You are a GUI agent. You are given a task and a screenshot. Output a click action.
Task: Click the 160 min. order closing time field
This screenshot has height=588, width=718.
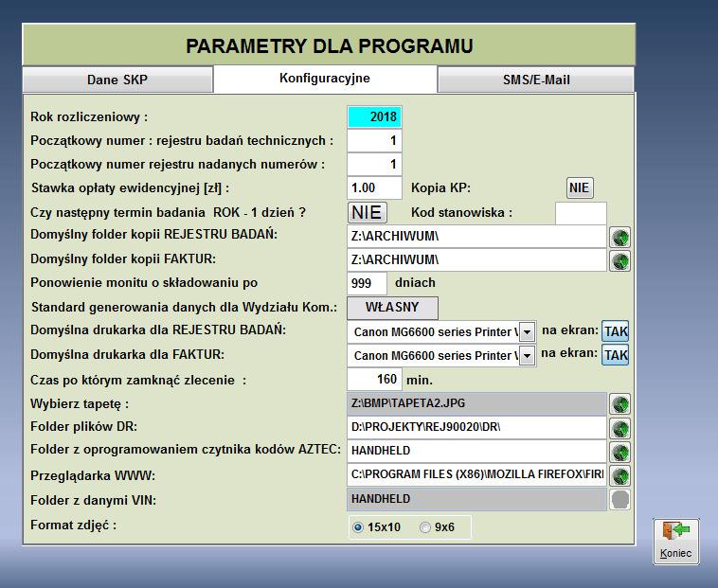(374, 380)
